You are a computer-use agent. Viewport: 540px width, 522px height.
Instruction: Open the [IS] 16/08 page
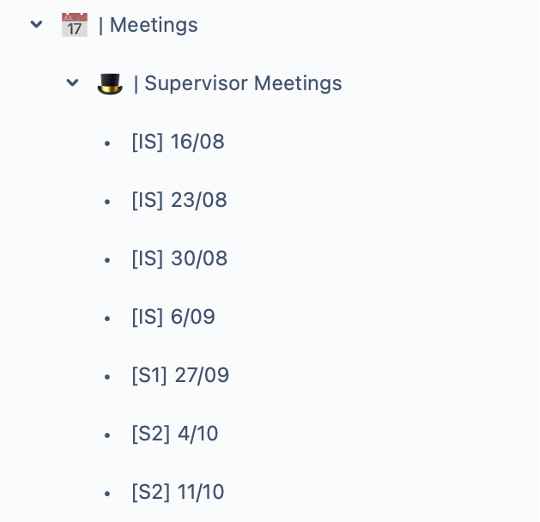click(x=178, y=142)
